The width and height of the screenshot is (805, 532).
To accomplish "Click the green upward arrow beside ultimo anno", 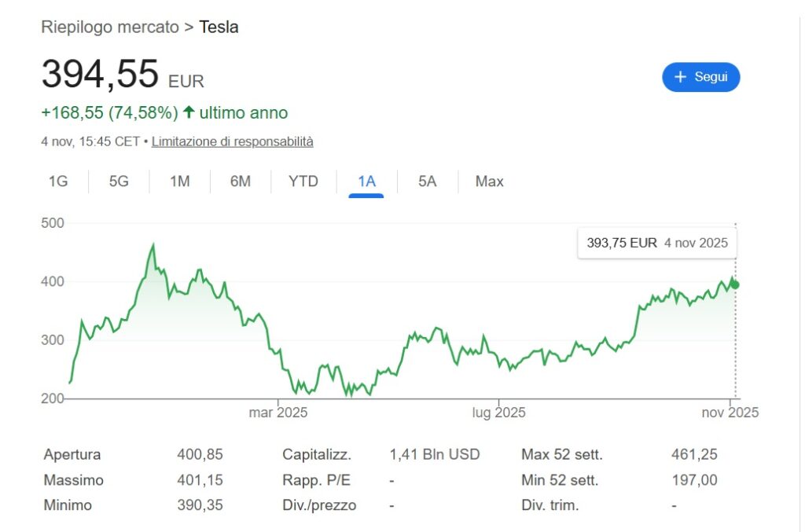I will pyautogui.click(x=189, y=112).
